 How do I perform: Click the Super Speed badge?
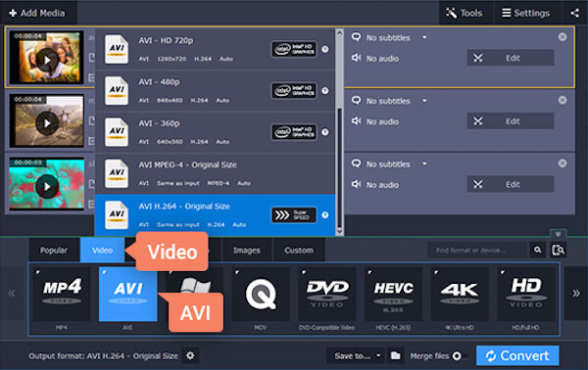pos(294,215)
